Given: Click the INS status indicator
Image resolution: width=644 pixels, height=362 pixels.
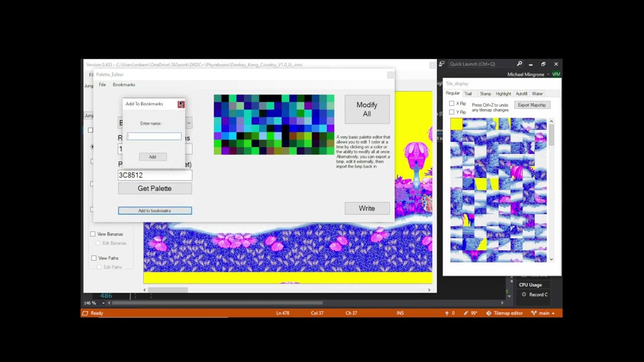Looking at the screenshot, I should click(x=400, y=313).
